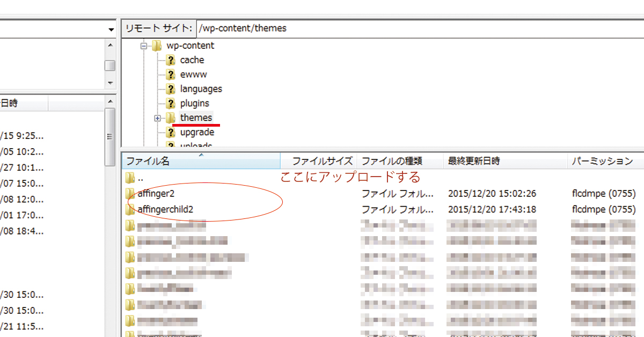
Task: Collapse the wp-content tree node
Action: pyautogui.click(x=143, y=46)
